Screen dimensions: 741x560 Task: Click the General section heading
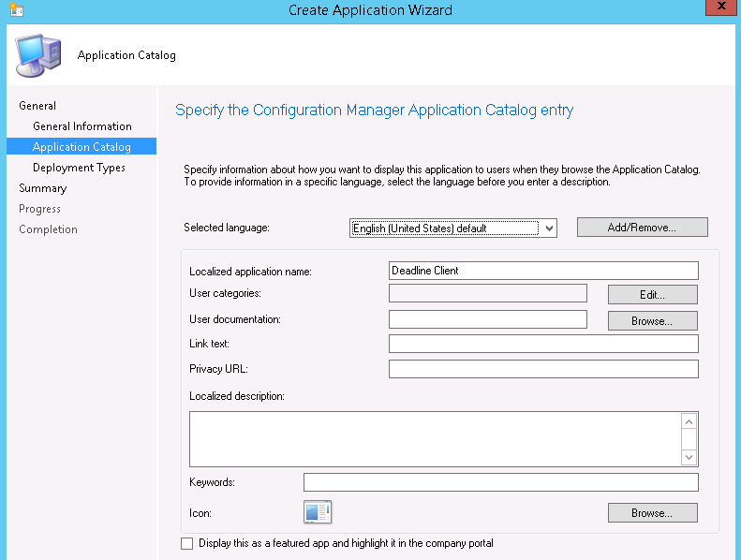(37, 106)
